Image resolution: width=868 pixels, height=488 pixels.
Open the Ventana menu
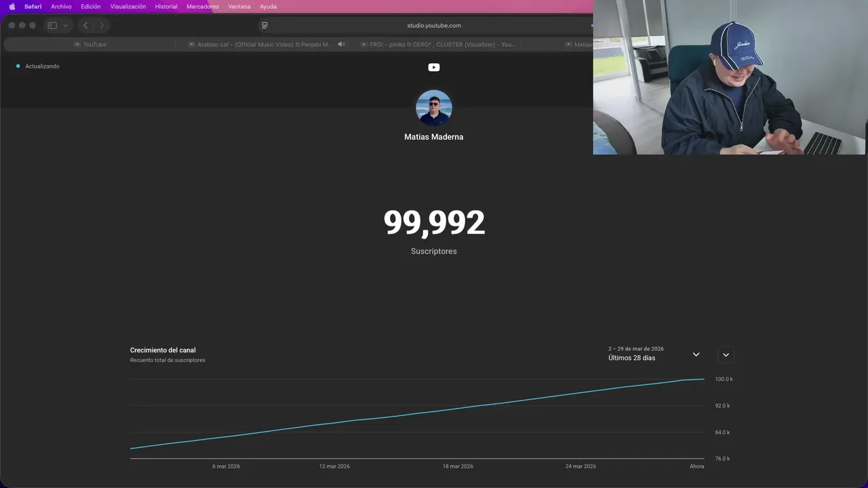click(x=239, y=7)
